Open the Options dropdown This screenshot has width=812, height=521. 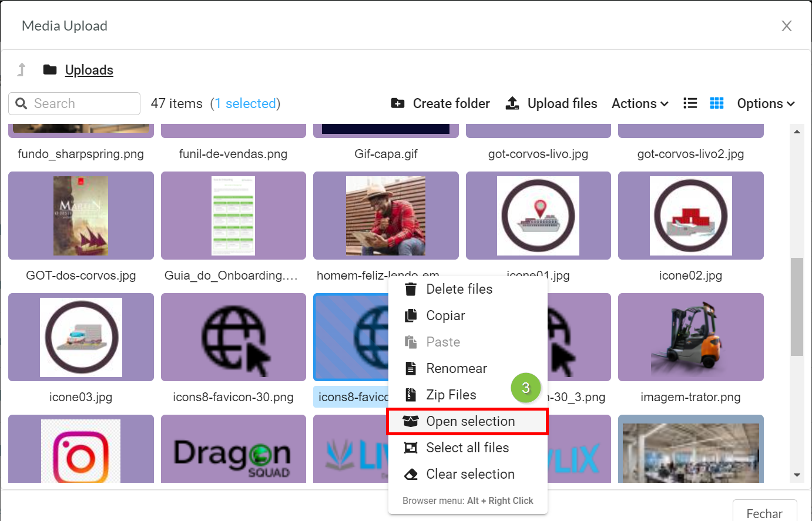tap(766, 103)
